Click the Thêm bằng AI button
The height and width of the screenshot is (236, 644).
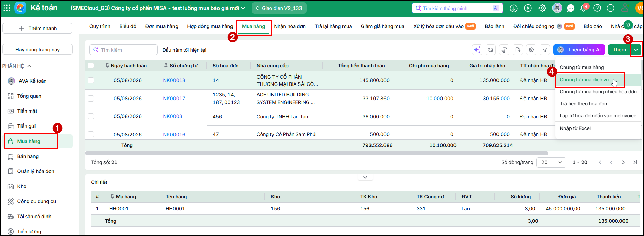click(x=579, y=50)
